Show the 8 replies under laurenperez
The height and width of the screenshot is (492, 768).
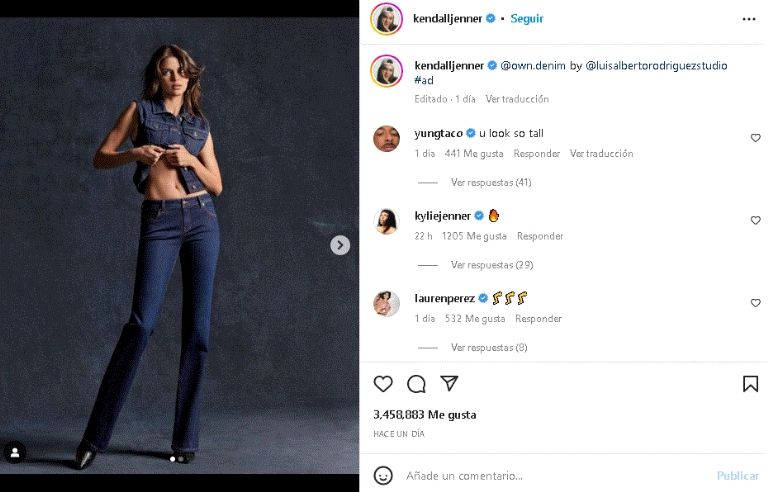coord(488,347)
